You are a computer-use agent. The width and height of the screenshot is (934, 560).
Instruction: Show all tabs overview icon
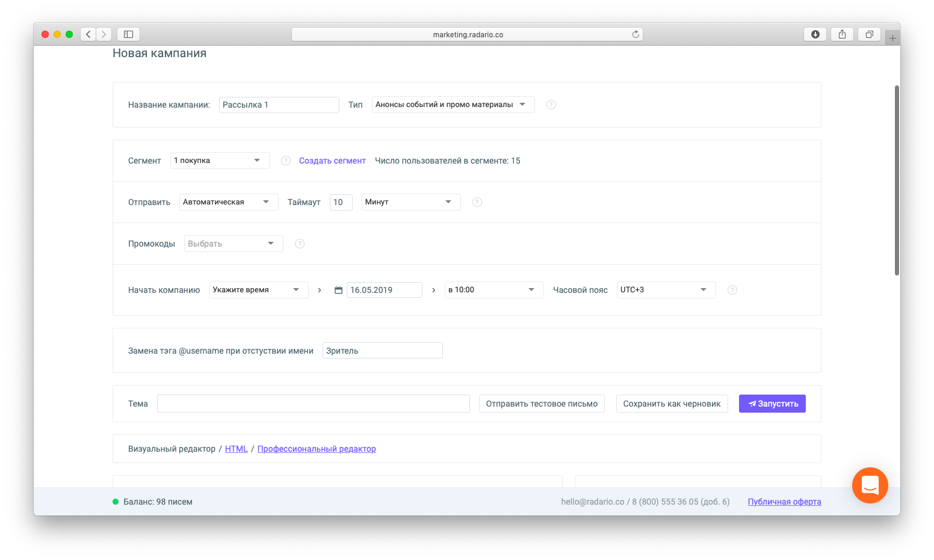pyautogui.click(x=870, y=34)
